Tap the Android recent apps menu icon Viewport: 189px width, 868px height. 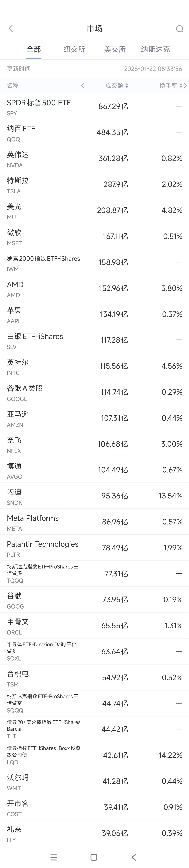[x=53, y=857]
